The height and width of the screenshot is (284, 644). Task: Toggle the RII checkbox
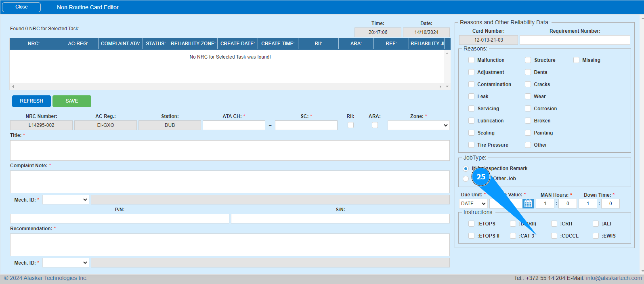coord(350,125)
